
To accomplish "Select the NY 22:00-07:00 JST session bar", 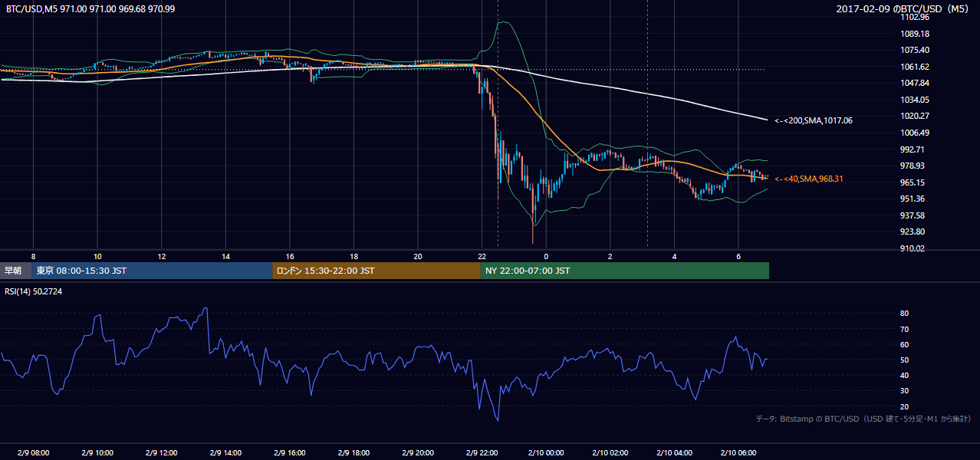I will tap(625, 271).
